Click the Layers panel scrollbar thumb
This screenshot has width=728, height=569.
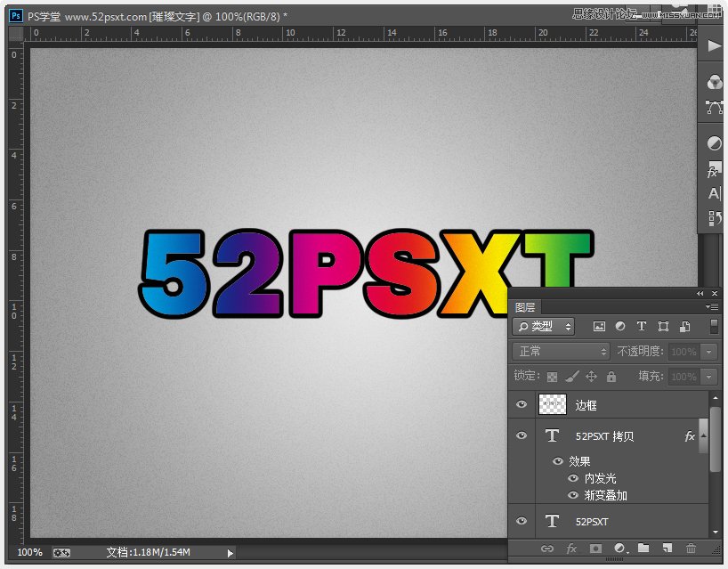(715, 439)
